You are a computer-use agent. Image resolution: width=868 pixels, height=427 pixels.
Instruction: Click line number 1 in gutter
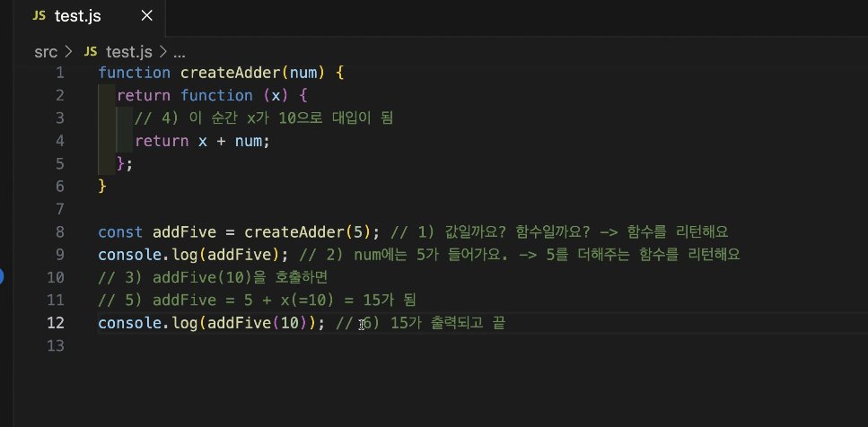(x=60, y=73)
